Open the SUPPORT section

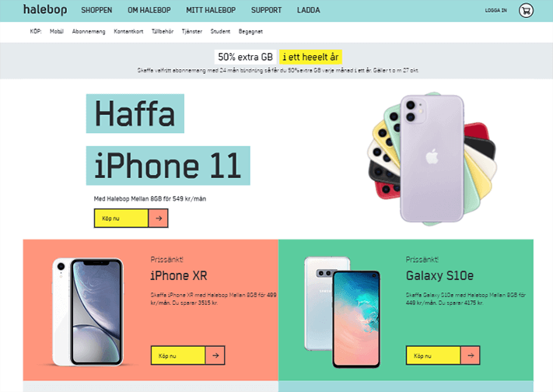[266, 10]
